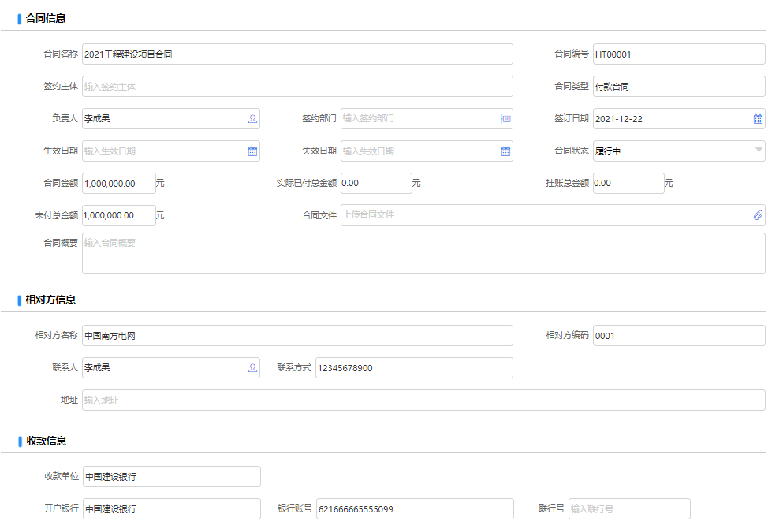783x532 pixels.
Task: Open calendar icon for 失效日期
Action: click(x=506, y=151)
